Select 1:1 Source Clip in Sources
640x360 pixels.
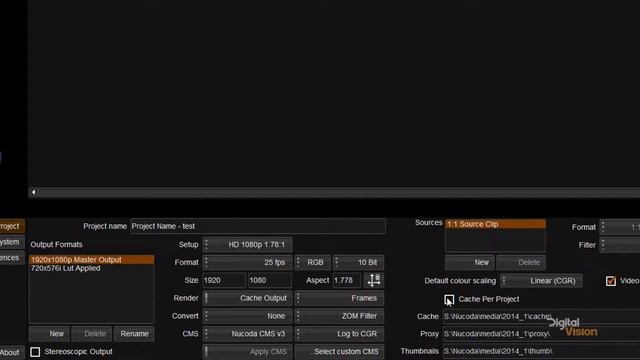[496, 224]
